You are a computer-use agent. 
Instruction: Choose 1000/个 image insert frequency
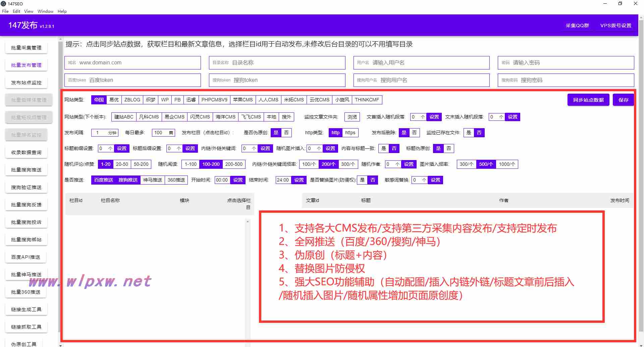507,164
